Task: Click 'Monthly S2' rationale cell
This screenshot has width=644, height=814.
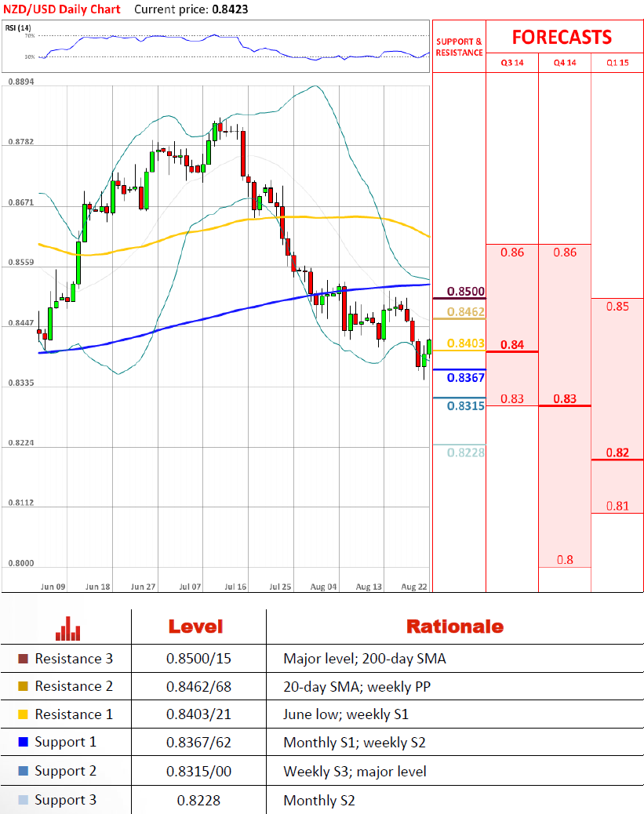Action: [319, 801]
